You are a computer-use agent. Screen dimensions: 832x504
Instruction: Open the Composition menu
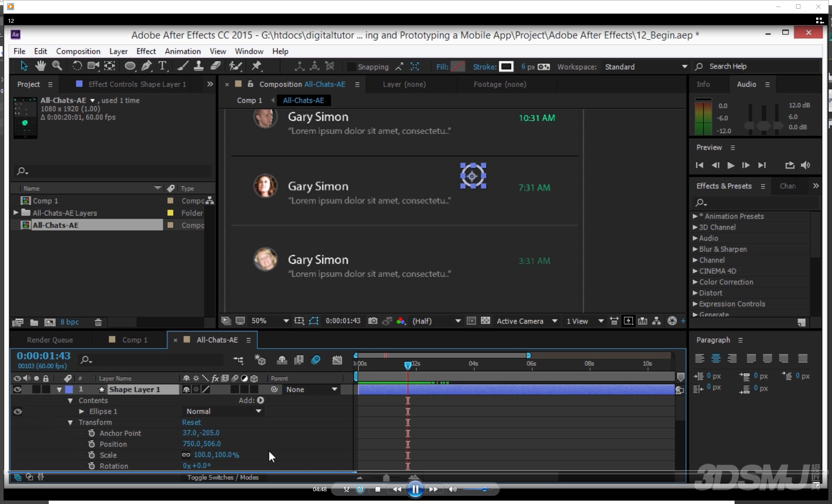coord(78,51)
